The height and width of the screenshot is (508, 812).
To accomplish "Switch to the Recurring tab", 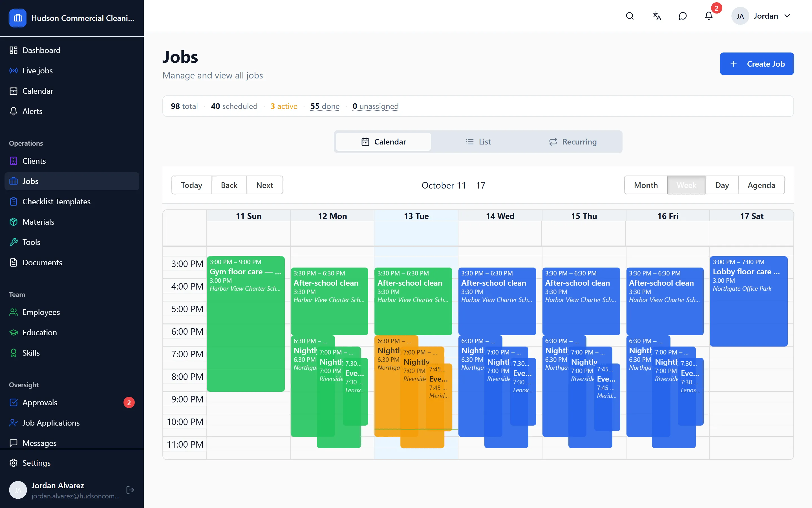I will coord(573,142).
